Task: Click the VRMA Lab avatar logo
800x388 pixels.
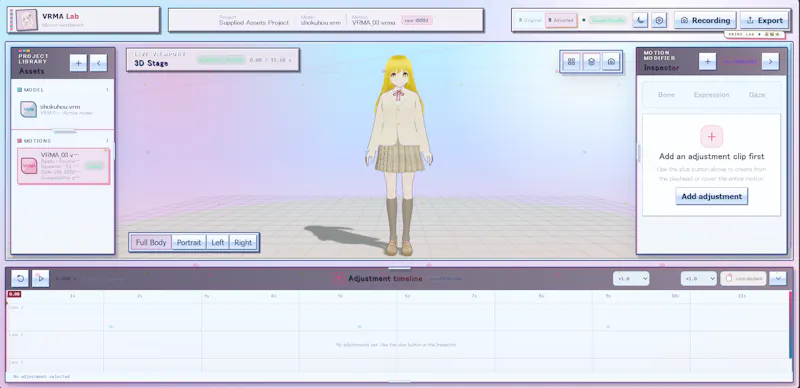Action: (x=26, y=20)
